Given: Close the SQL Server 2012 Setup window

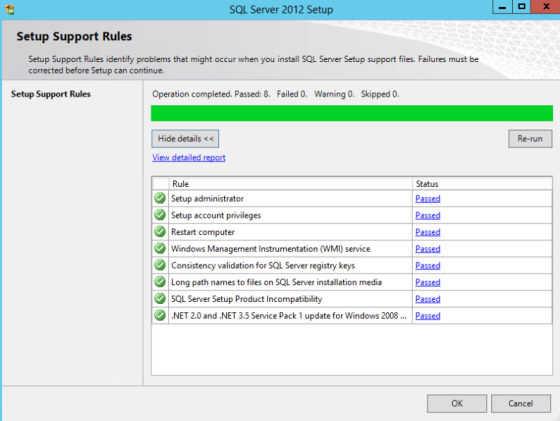Looking at the screenshot, I should tap(546, 7).
